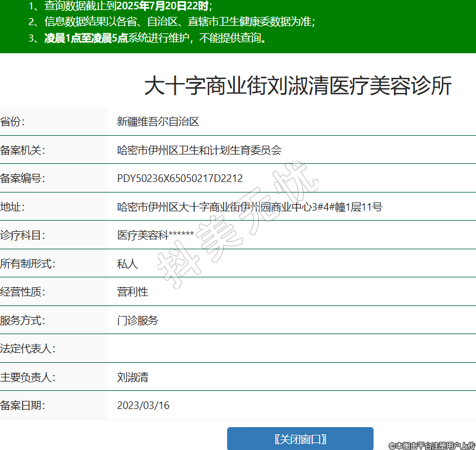This screenshot has width=476, height=450.
Task: Select the service mode value 门诊服务
Action: tap(138, 321)
